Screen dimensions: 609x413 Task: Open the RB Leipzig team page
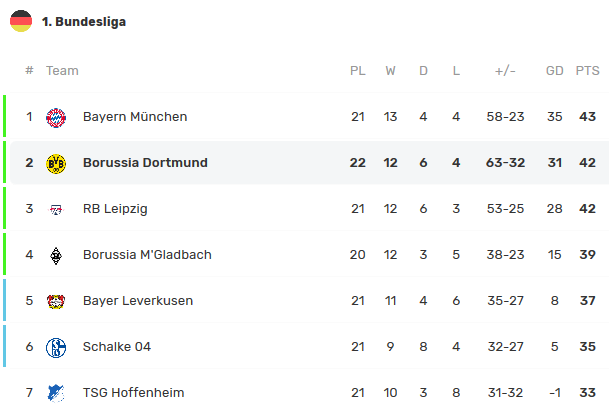coord(117,209)
